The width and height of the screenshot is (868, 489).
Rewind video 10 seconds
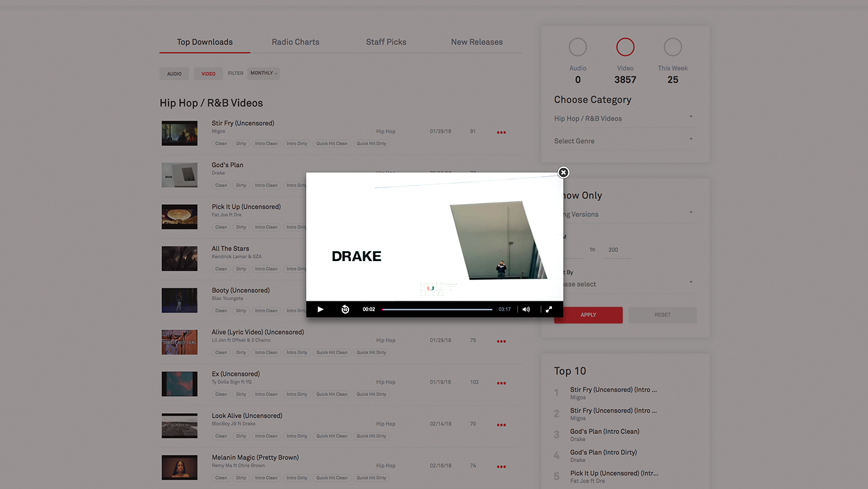tap(345, 309)
